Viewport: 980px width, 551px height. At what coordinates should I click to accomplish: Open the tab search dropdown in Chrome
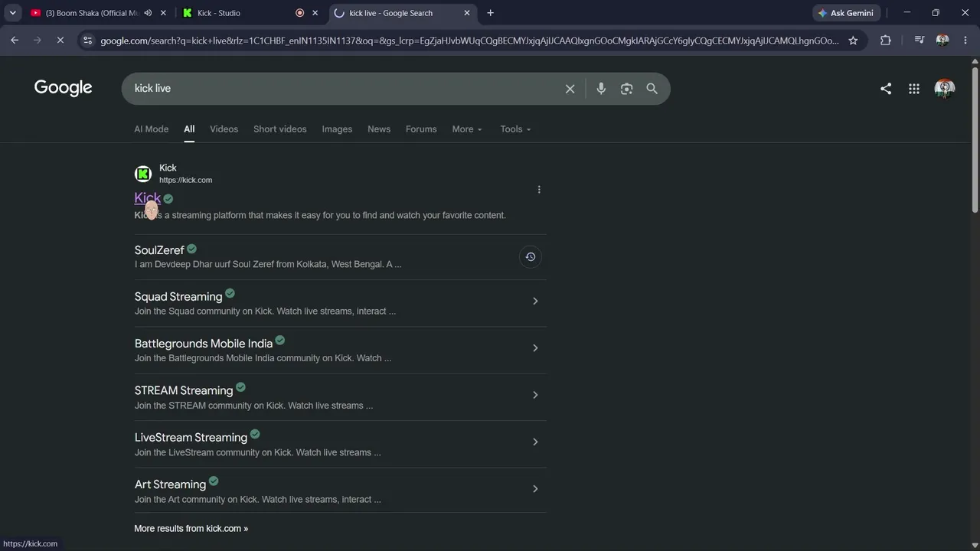pyautogui.click(x=13, y=13)
